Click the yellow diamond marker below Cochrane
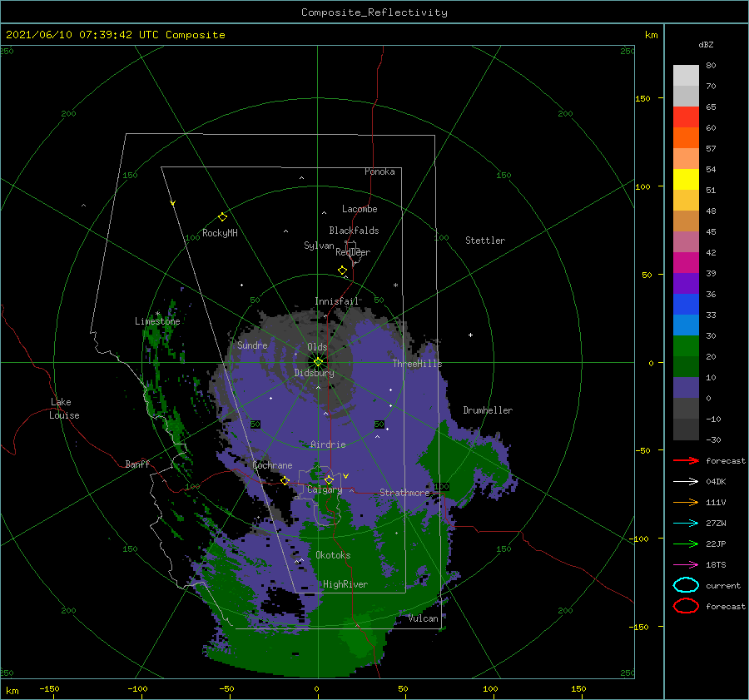 285,481
